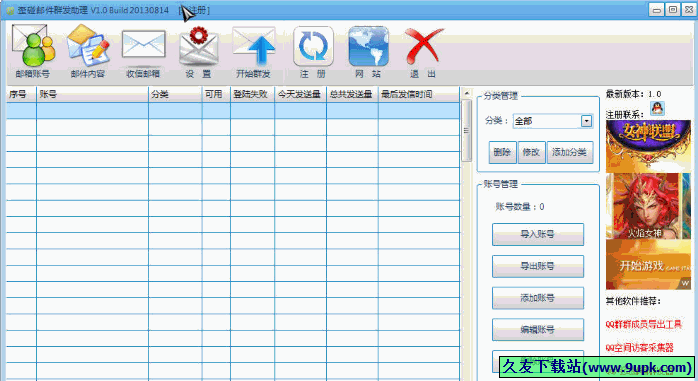The width and height of the screenshot is (698, 381).
Task: Select the highlighted first table row
Action: click(233, 110)
